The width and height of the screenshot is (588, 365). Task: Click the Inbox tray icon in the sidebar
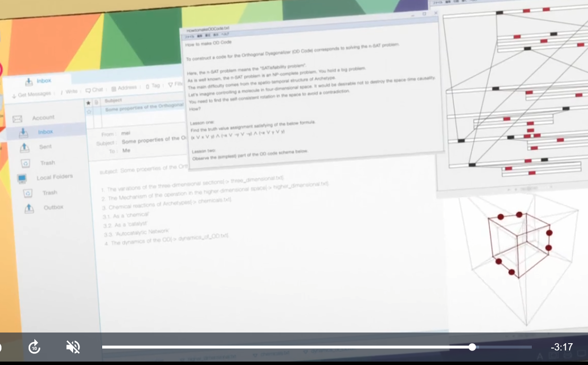pyautogui.click(x=23, y=132)
